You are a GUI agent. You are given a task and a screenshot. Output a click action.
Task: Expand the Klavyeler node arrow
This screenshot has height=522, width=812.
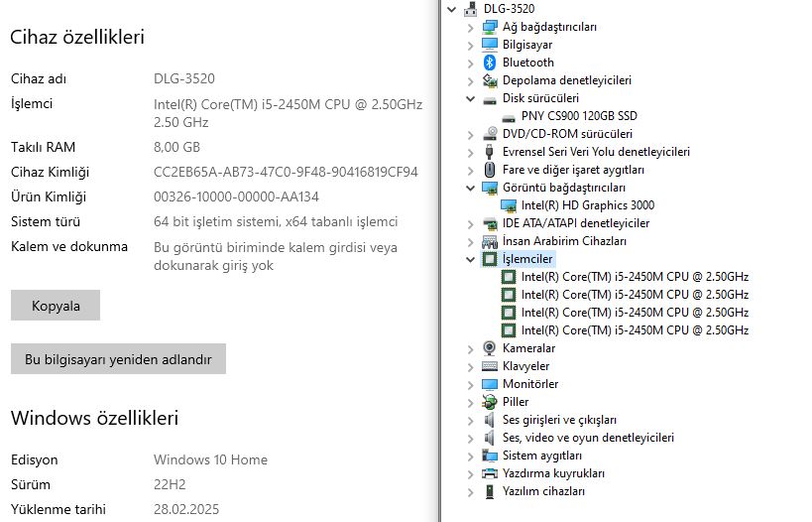pyautogui.click(x=470, y=367)
